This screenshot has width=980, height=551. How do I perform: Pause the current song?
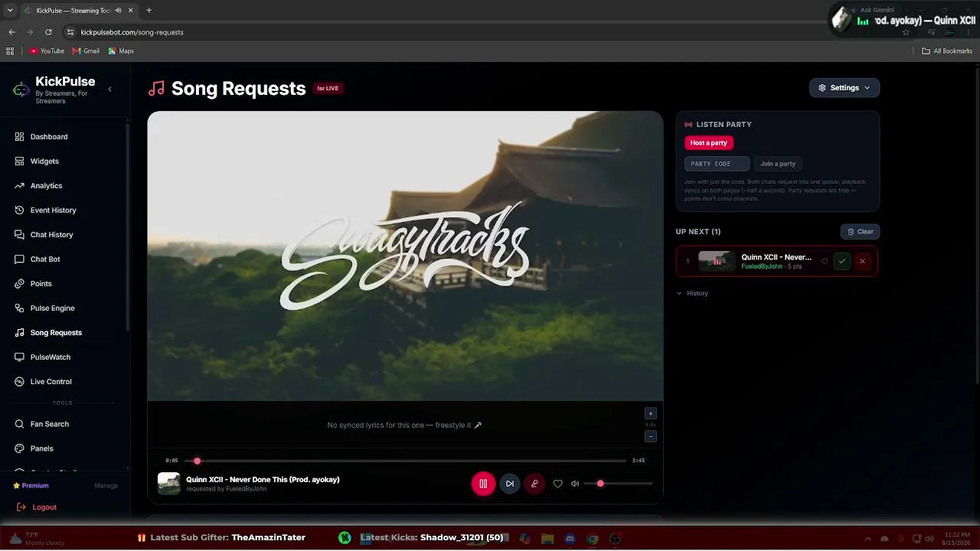pos(483,484)
